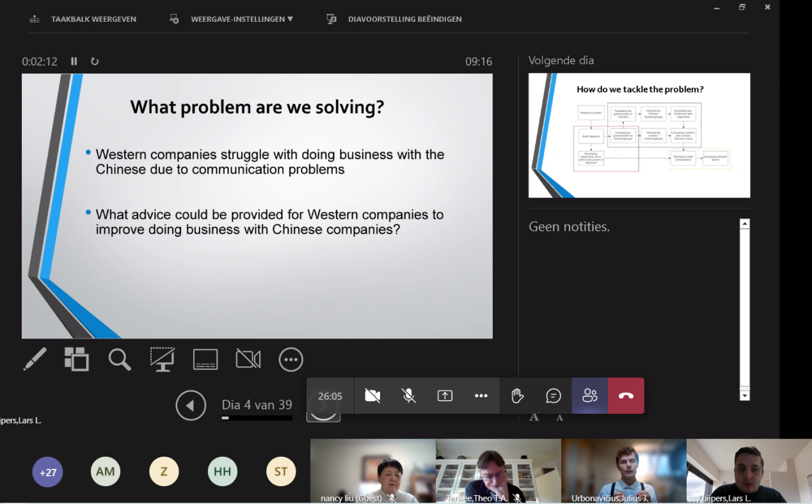Click the magnifier zoom into slide icon

[x=120, y=359]
